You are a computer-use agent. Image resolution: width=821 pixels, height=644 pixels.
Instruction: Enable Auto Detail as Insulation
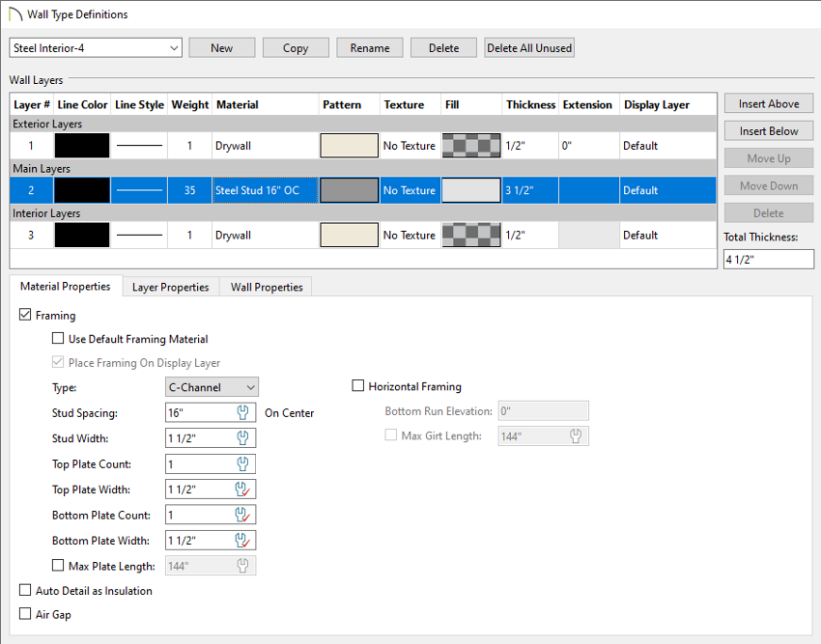point(24,590)
